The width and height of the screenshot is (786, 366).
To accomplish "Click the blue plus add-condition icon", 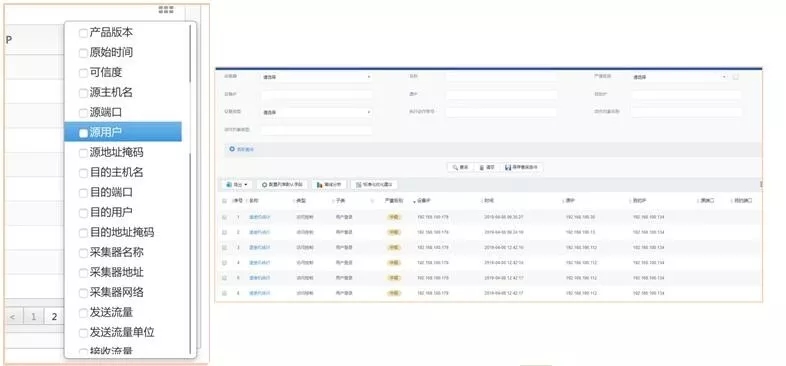I will click(232, 149).
